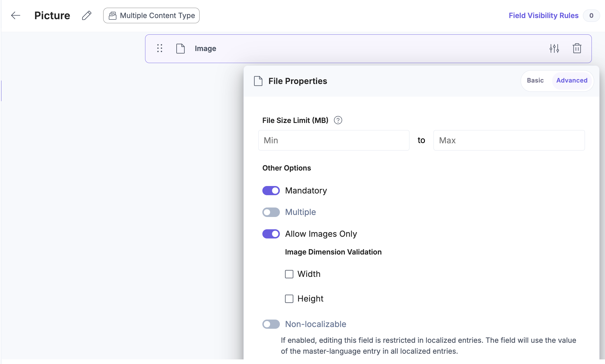This screenshot has width=605, height=364.
Task: Click the Multiple Content Type button
Action: [x=151, y=15]
